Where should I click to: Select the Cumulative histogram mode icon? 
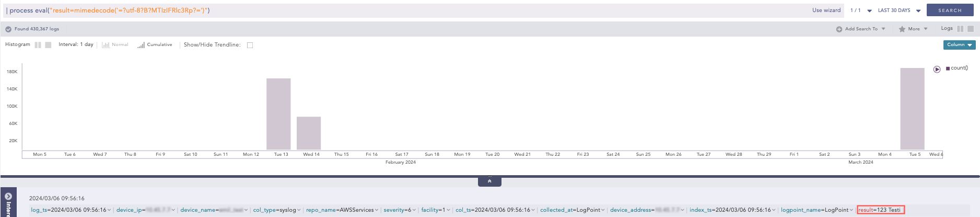141,45
